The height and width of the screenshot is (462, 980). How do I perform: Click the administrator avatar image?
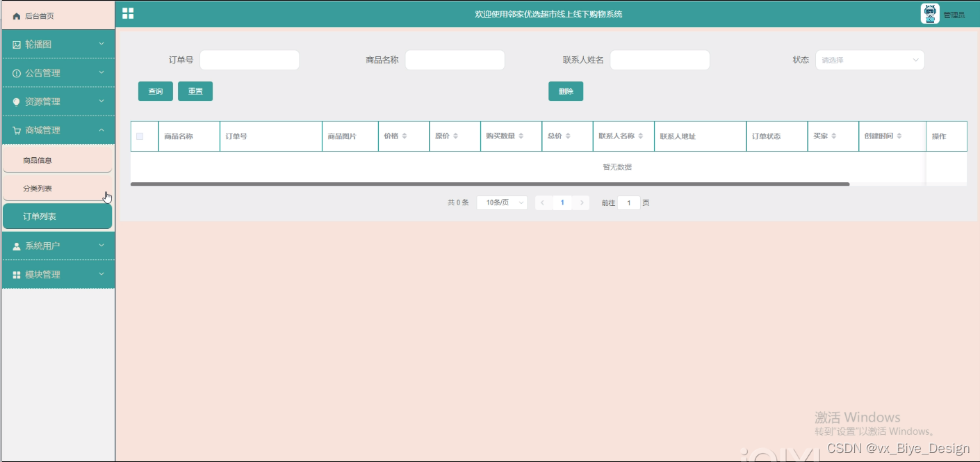930,13
